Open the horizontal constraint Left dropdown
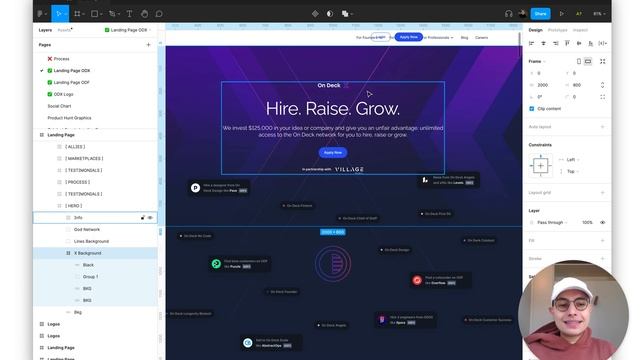Image resolution: width=640 pixels, height=360 pixels. coord(573,160)
